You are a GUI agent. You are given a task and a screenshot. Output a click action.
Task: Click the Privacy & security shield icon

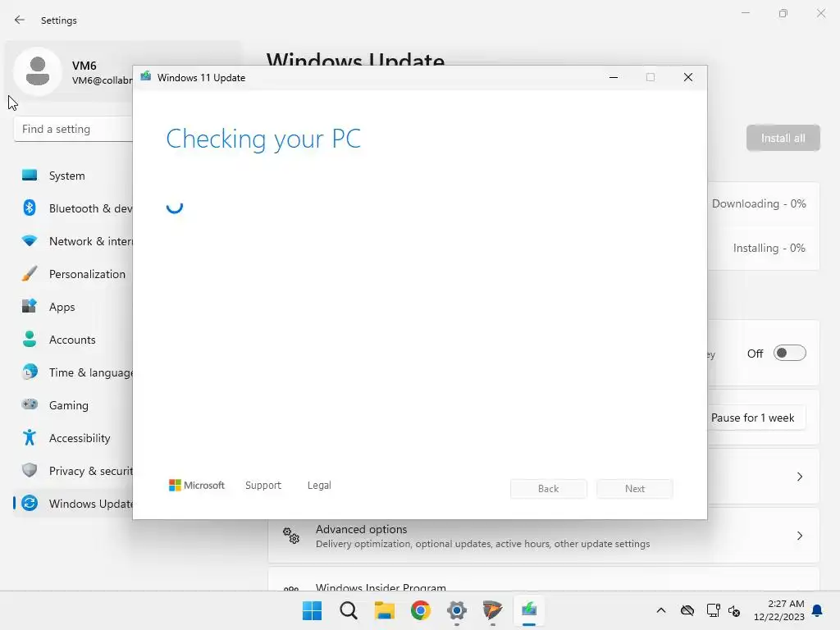30,470
